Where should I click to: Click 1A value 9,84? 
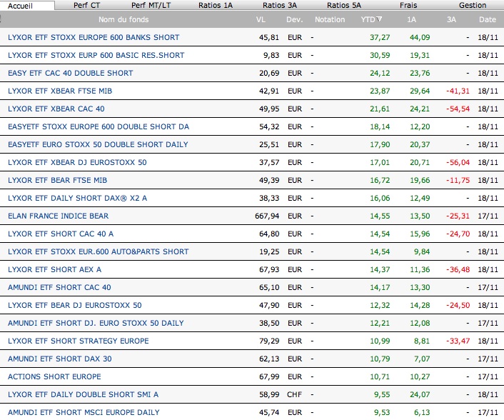[x=422, y=251]
